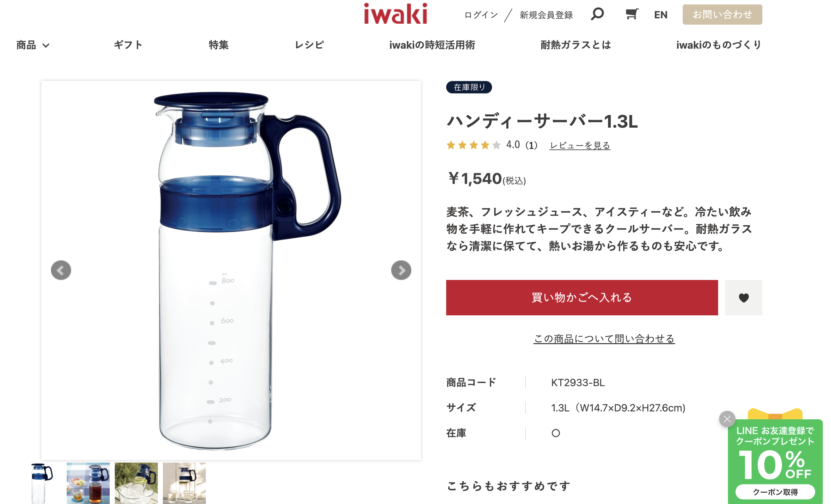831x504 pixels.
Task: Click the iwaki logo
Action: 395,14
